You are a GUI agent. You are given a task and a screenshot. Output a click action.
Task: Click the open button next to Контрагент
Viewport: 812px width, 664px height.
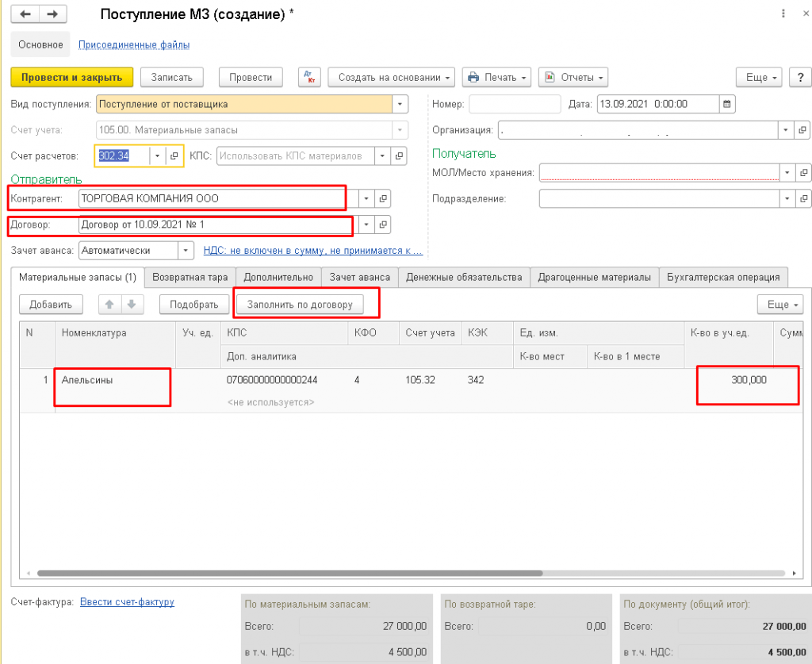point(383,198)
